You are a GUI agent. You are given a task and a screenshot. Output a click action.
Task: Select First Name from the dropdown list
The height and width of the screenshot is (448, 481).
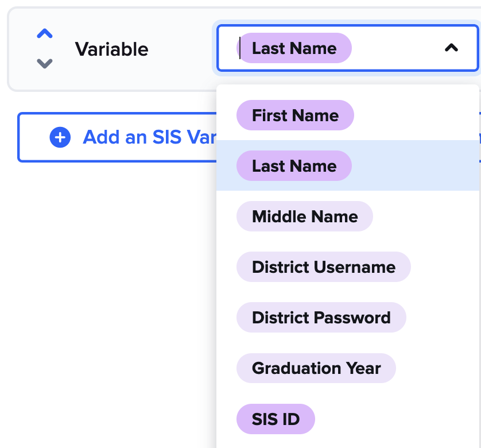(295, 115)
